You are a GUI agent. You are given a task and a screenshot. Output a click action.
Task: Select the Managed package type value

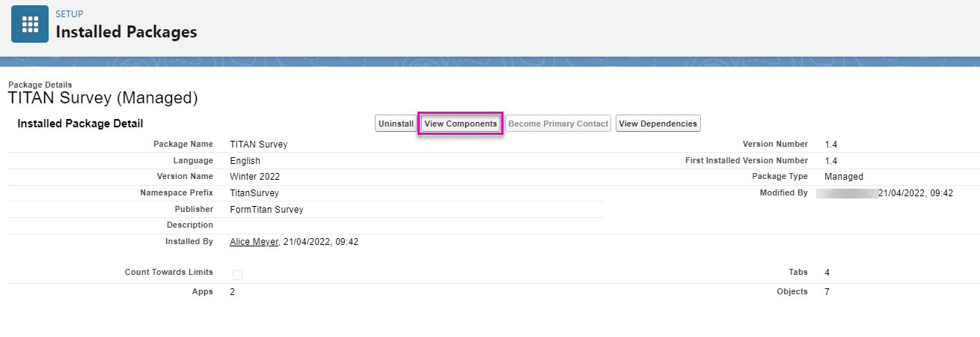[844, 177]
